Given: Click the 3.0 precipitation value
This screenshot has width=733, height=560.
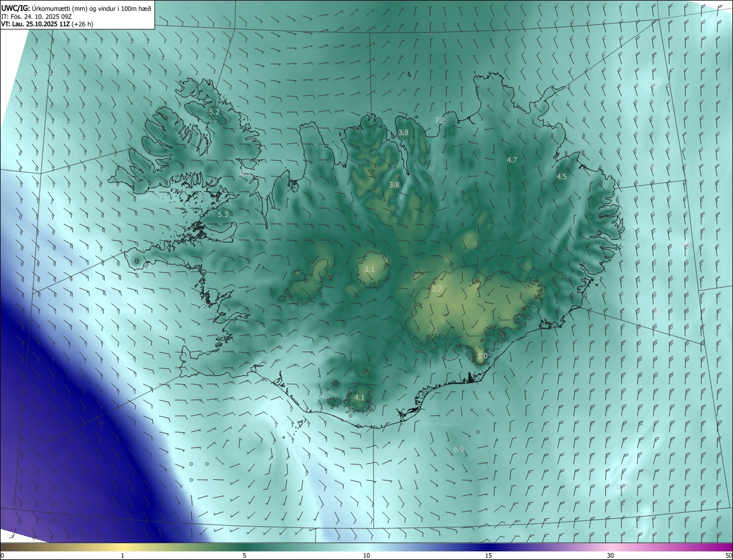Looking at the screenshot, I should click(482, 356).
